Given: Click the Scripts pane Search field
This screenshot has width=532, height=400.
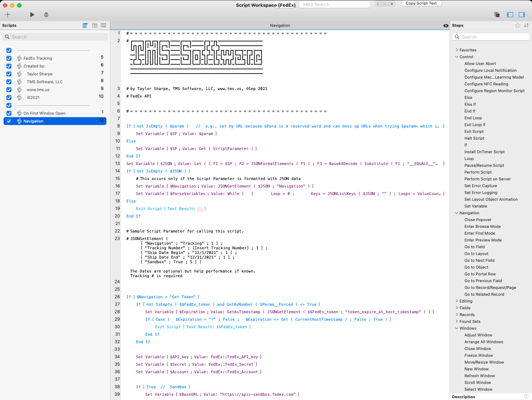Looking at the screenshot, I should point(55,37).
